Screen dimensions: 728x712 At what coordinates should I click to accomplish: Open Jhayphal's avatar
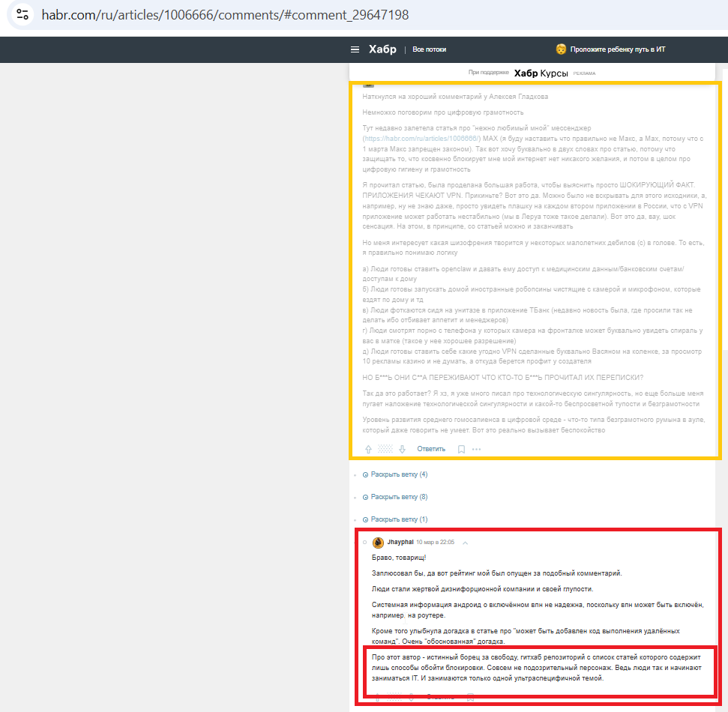tap(378, 542)
